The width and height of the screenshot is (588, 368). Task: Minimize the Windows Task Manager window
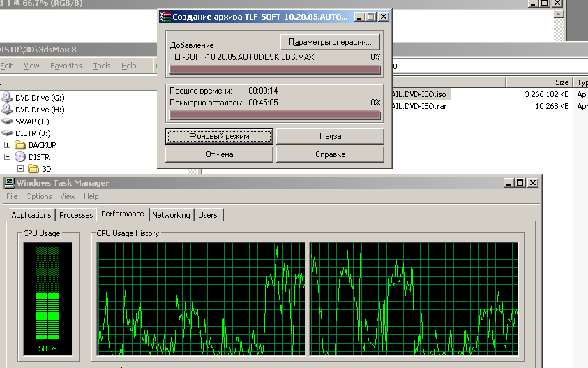coord(508,183)
